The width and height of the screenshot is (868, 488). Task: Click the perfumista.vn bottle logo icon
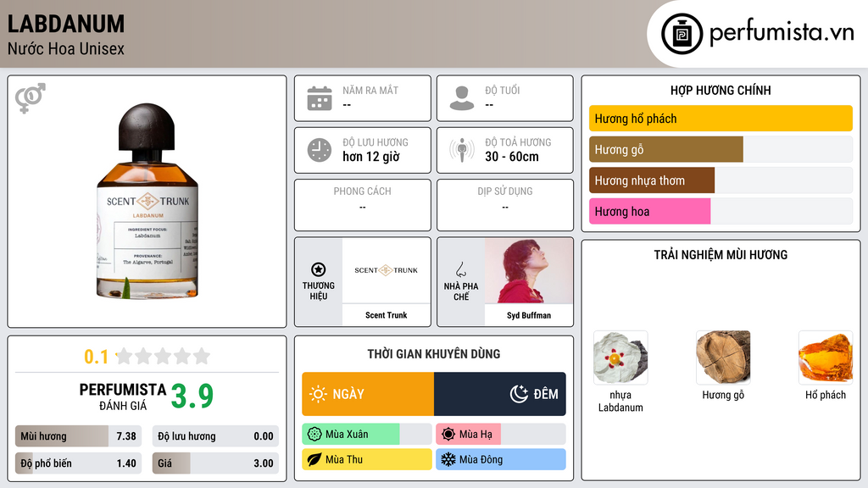pyautogui.click(x=682, y=34)
